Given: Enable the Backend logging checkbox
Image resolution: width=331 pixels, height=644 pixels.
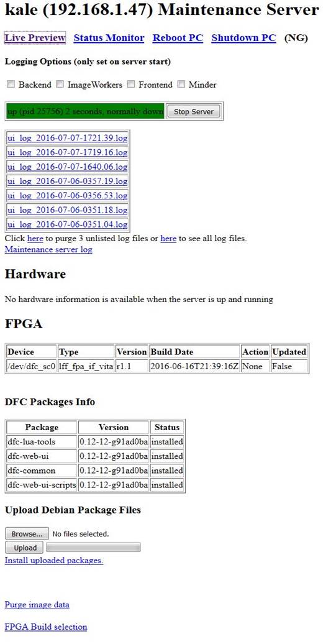Looking at the screenshot, I should click(11, 85).
